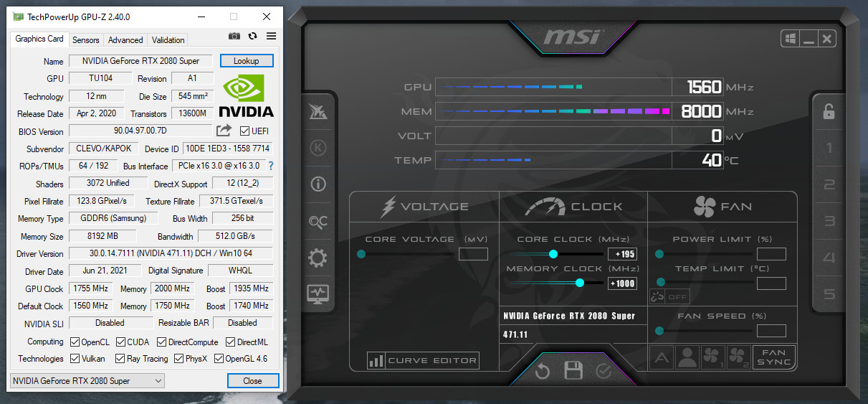This screenshot has height=404, width=868.
Task: Click the Core Voltage value field
Action: pos(473,254)
